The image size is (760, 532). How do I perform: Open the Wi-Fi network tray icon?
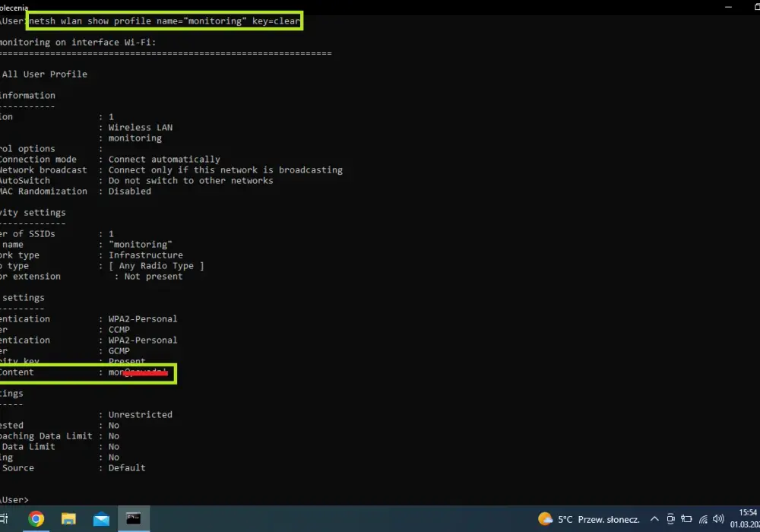point(703,519)
